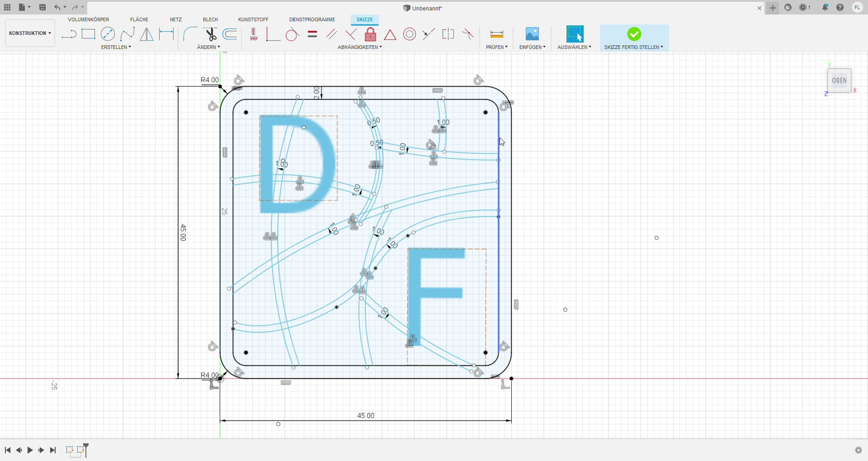The height and width of the screenshot is (461, 868).
Task: Choose the Equal constraint icon
Action: (x=312, y=34)
